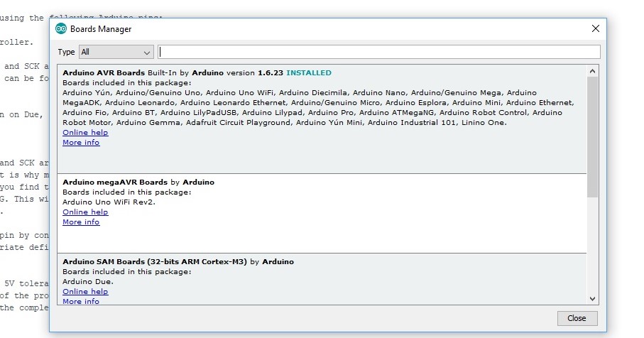Open More info for Arduino SAM Boards
The image size is (644, 338).
tap(81, 301)
